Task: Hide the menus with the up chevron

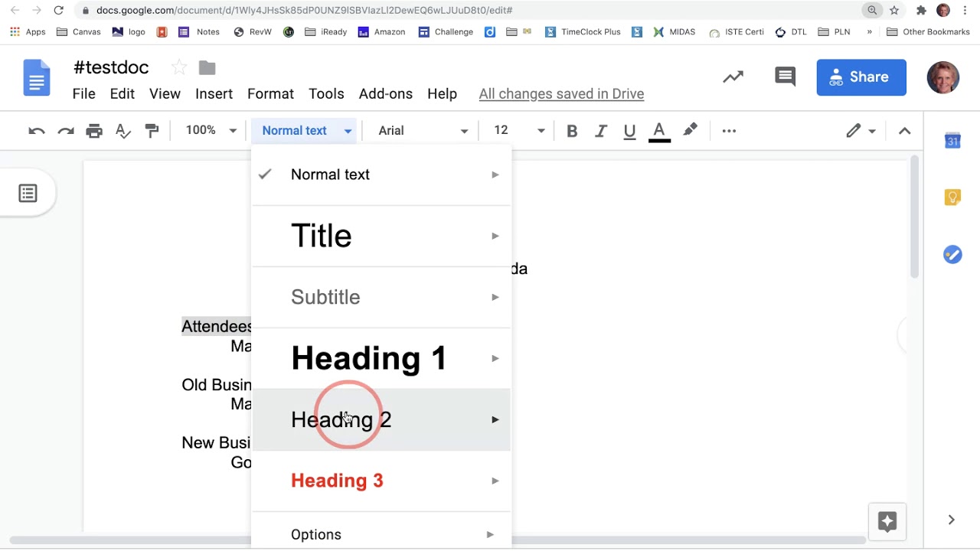Action: pos(904,131)
